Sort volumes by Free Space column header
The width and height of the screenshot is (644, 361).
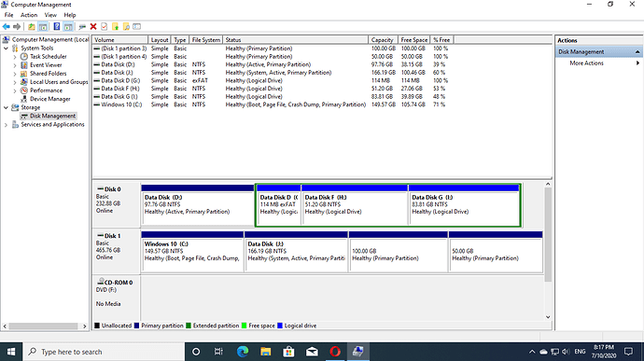point(414,40)
